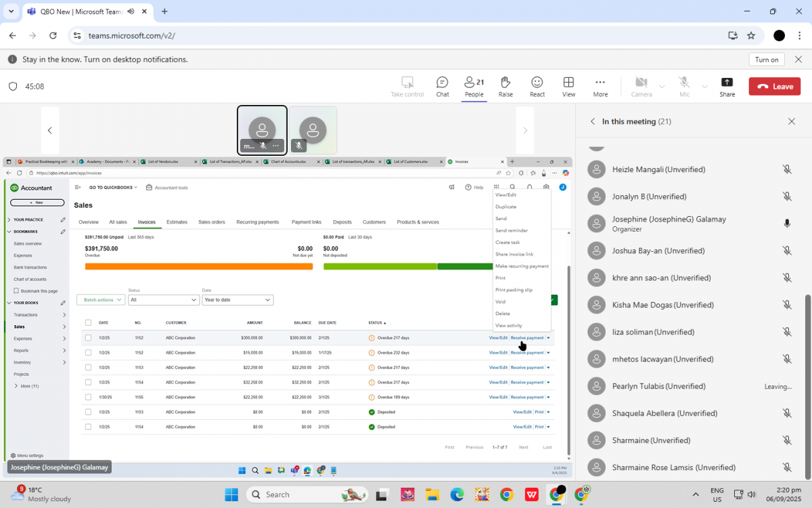Viewport: 812px width, 508px height.
Task: Toggle the Camera on or off
Action: tap(641, 86)
